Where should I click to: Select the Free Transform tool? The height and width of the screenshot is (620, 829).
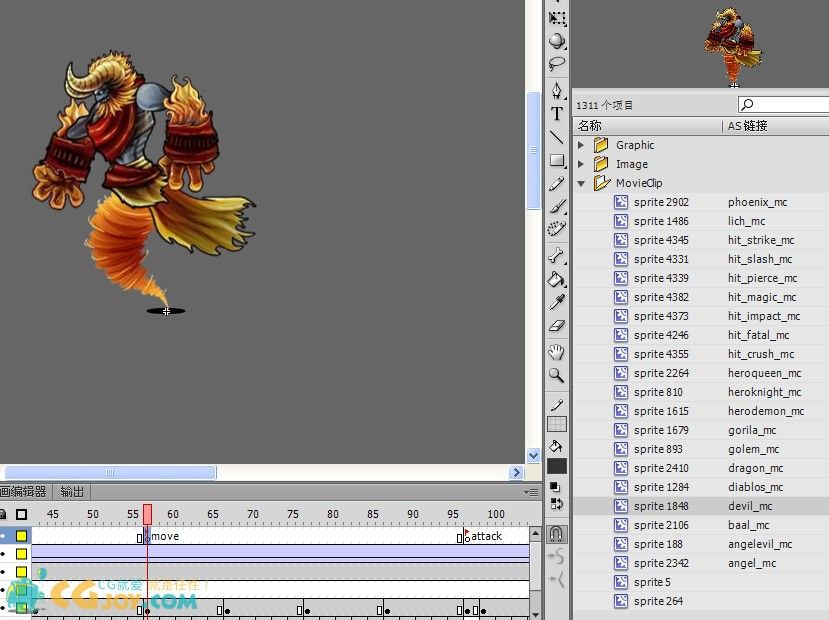coord(557,18)
